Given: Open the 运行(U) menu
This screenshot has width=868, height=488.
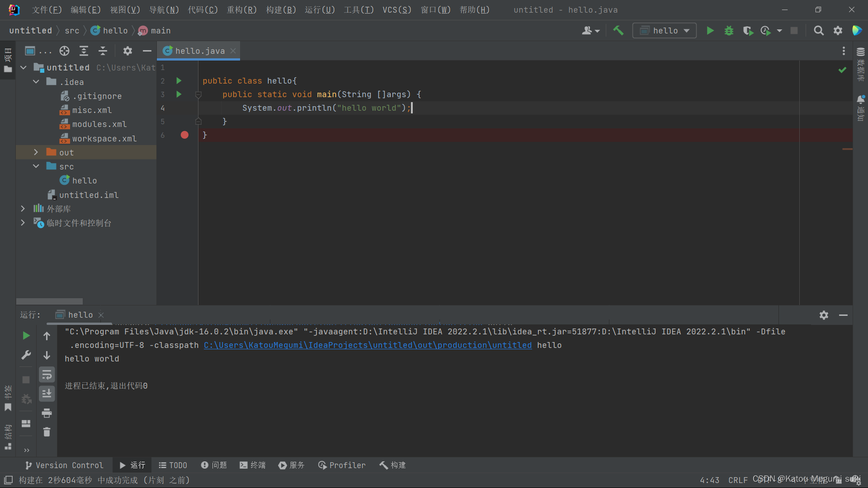Looking at the screenshot, I should [319, 9].
